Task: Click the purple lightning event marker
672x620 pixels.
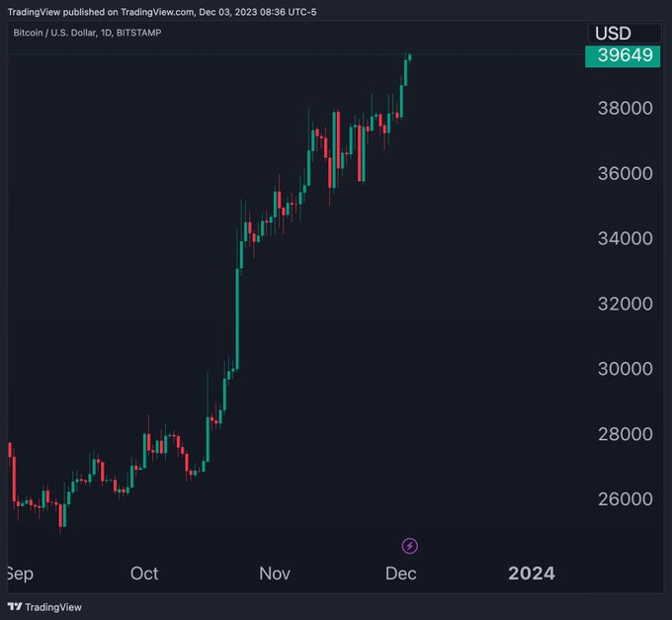Action: (410, 546)
